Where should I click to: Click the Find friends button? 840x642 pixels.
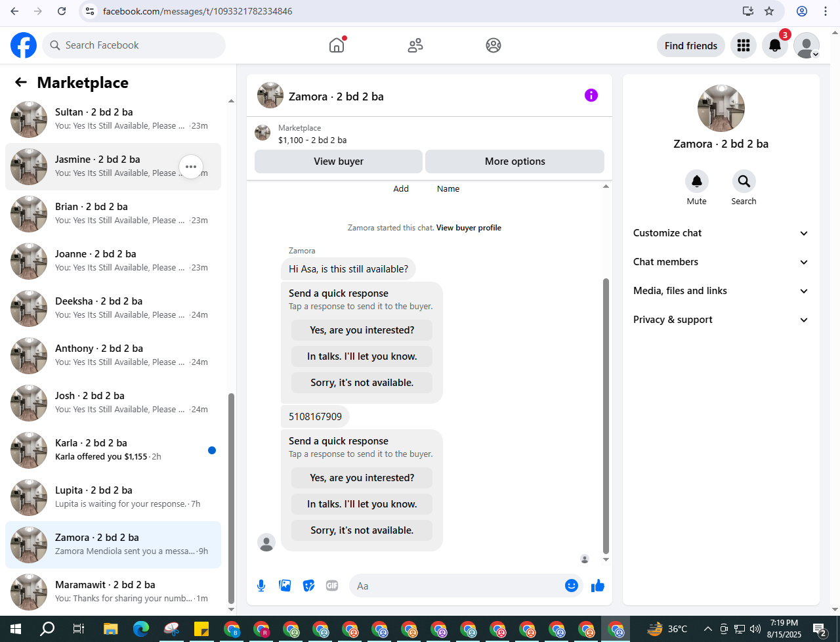pyautogui.click(x=691, y=45)
